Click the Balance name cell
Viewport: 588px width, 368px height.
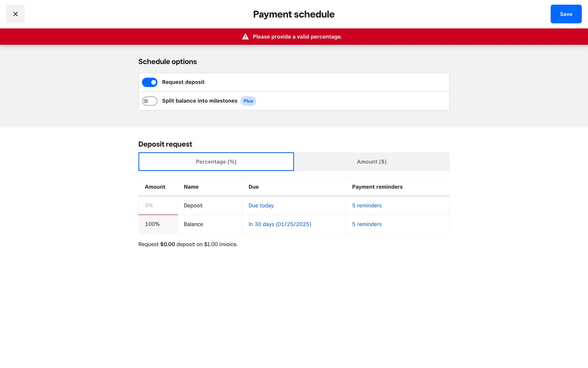pos(193,224)
